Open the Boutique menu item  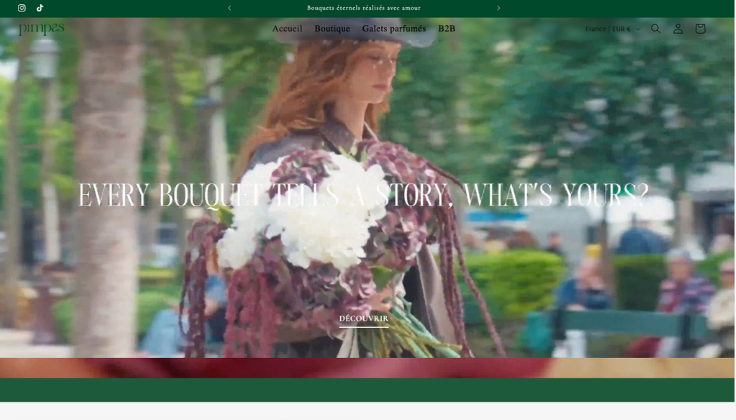click(x=332, y=29)
